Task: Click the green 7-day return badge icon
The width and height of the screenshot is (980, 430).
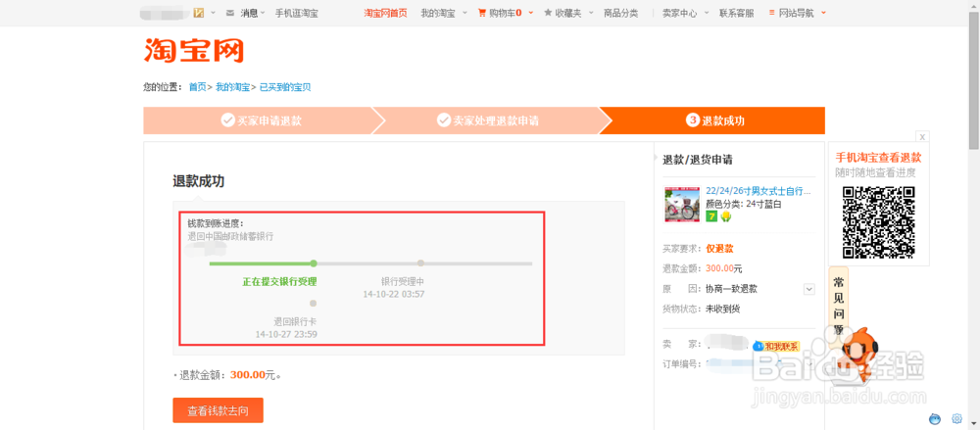Action: [x=711, y=216]
